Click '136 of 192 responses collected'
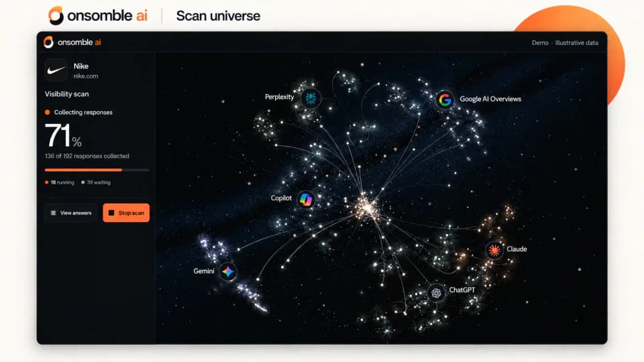 point(87,156)
